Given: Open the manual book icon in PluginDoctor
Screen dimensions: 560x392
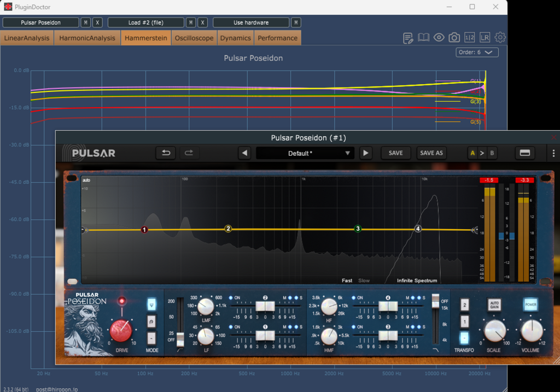Looking at the screenshot, I should click(424, 38).
